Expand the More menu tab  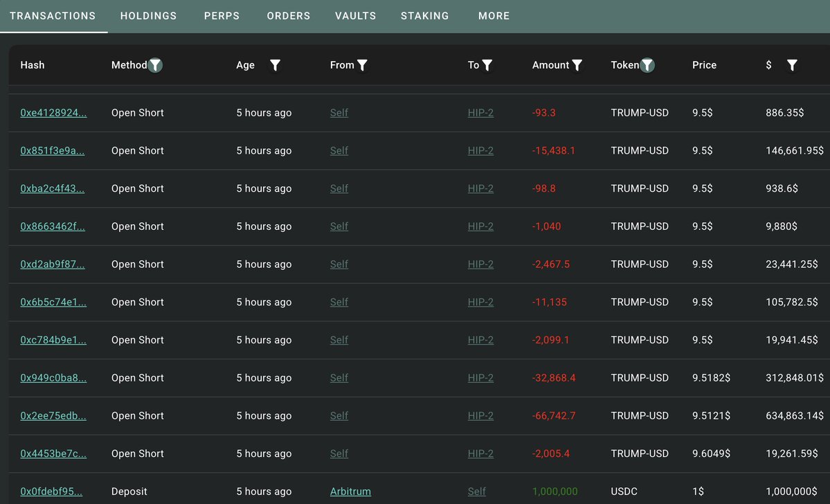pos(494,16)
